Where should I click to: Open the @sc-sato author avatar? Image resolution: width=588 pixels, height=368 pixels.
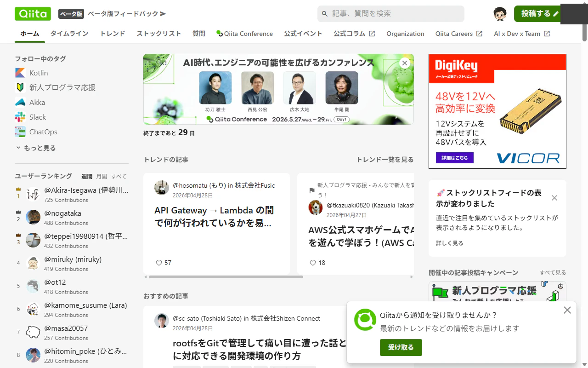click(x=162, y=321)
